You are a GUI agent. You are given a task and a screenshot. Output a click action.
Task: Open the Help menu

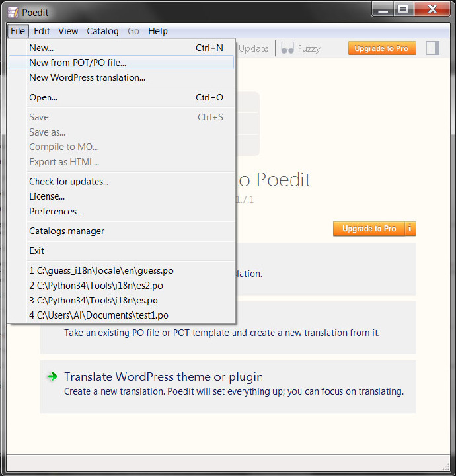(x=158, y=31)
